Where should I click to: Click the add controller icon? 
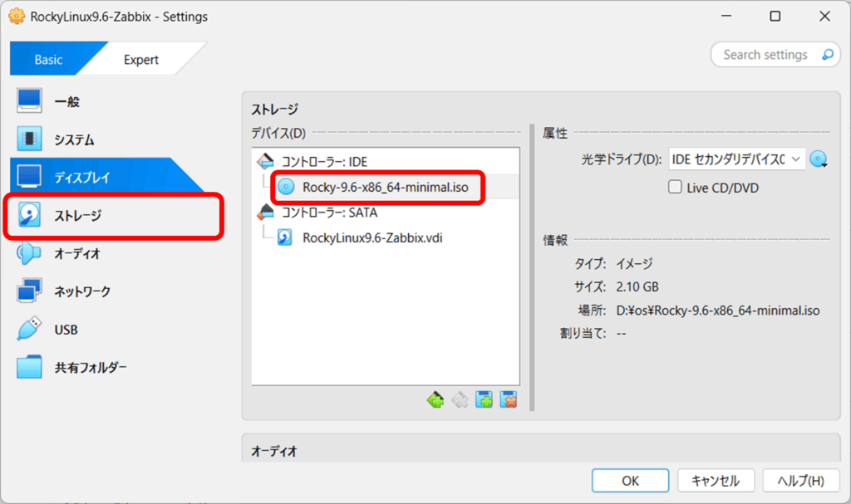point(435,400)
